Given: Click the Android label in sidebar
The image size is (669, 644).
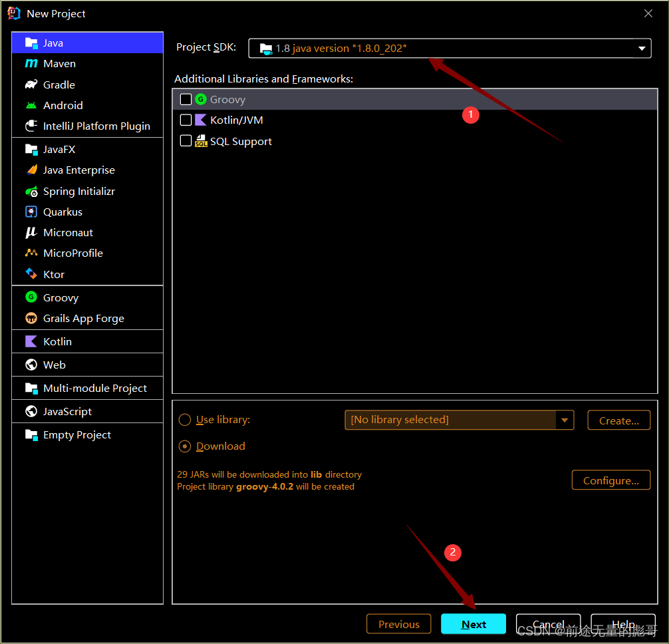Looking at the screenshot, I should click(x=63, y=105).
